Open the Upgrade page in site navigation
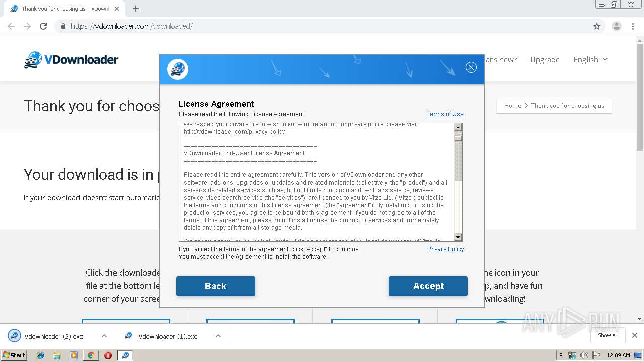Image resolution: width=644 pixels, height=362 pixels. pos(545,59)
